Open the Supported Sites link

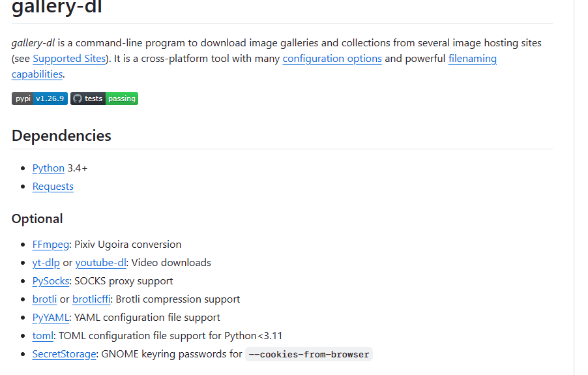pos(68,59)
